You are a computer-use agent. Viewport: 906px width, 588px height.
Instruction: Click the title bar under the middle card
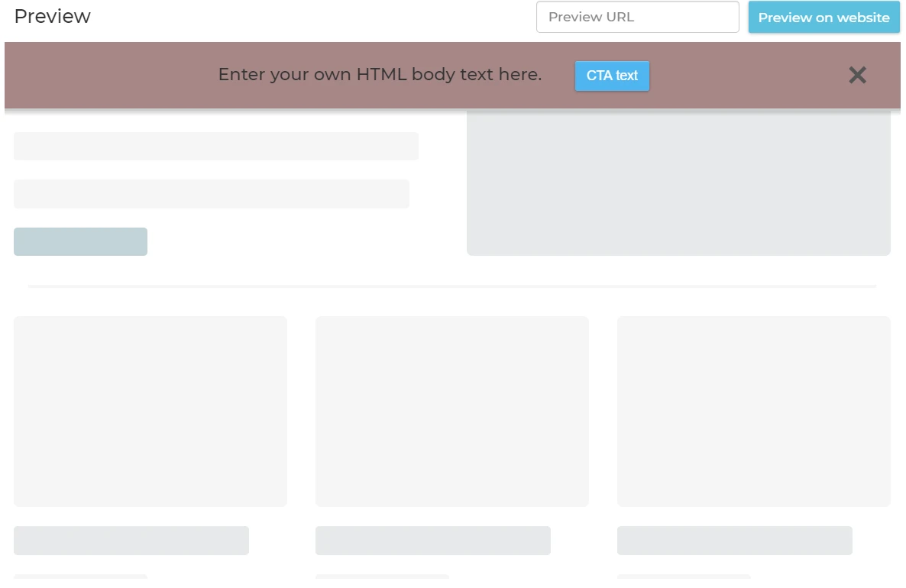(433, 541)
